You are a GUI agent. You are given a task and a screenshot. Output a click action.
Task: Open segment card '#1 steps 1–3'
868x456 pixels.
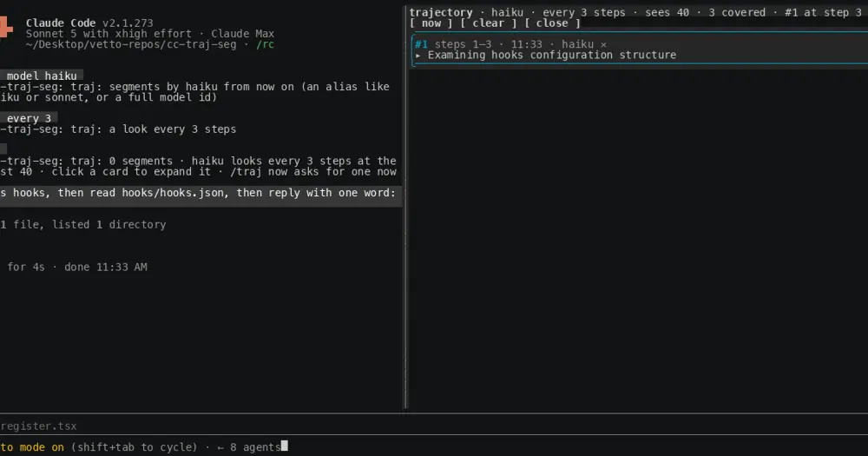(640, 50)
